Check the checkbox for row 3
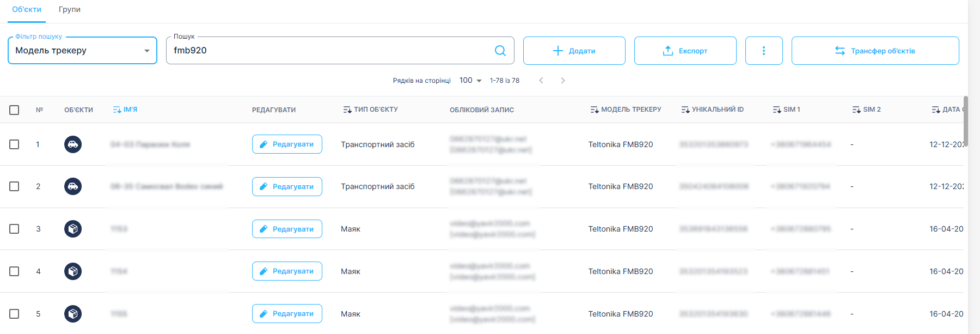Image resolution: width=980 pixels, height=334 pixels. [14, 229]
